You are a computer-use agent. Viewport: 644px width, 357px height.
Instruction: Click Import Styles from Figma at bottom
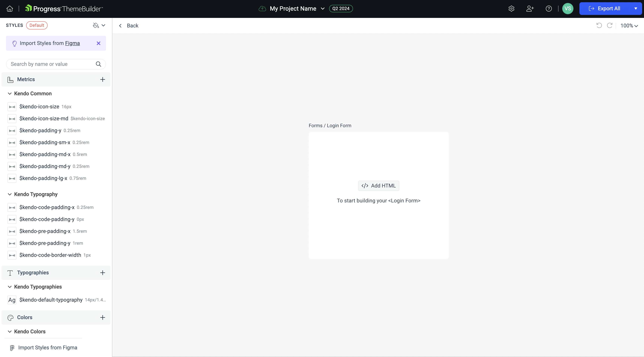point(43,348)
